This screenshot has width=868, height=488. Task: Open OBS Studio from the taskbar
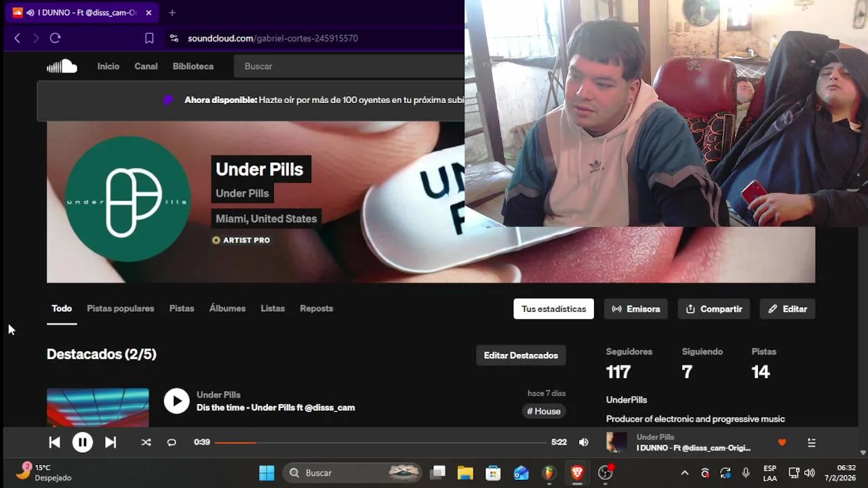pos(605,473)
